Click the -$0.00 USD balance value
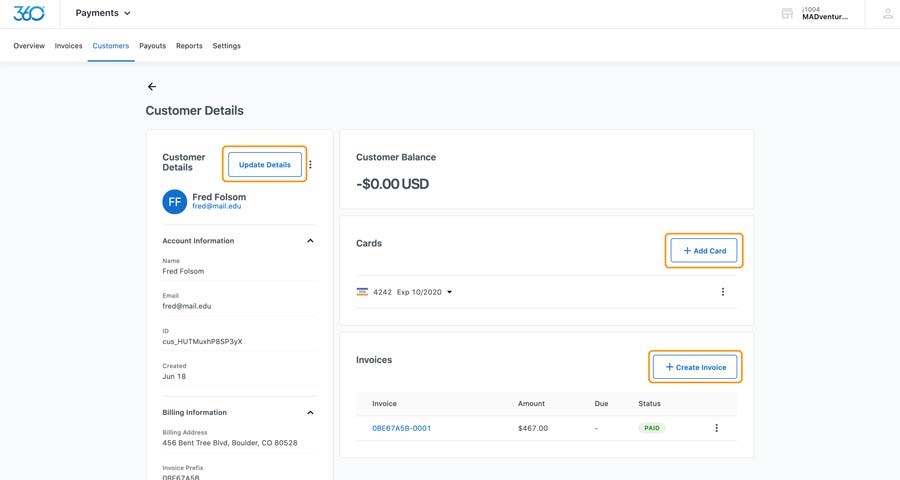The width and height of the screenshot is (900, 480). pyautogui.click(x=393, y=184)
